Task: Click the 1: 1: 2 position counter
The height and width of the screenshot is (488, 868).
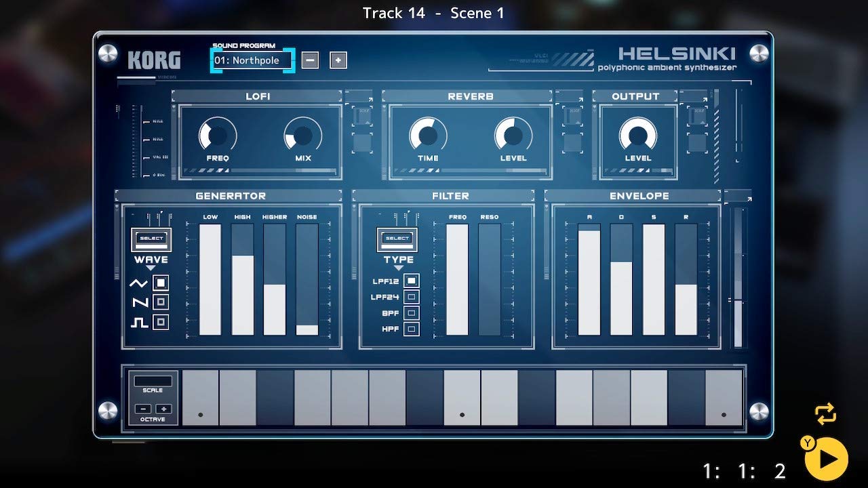Action: pos(745,470)
